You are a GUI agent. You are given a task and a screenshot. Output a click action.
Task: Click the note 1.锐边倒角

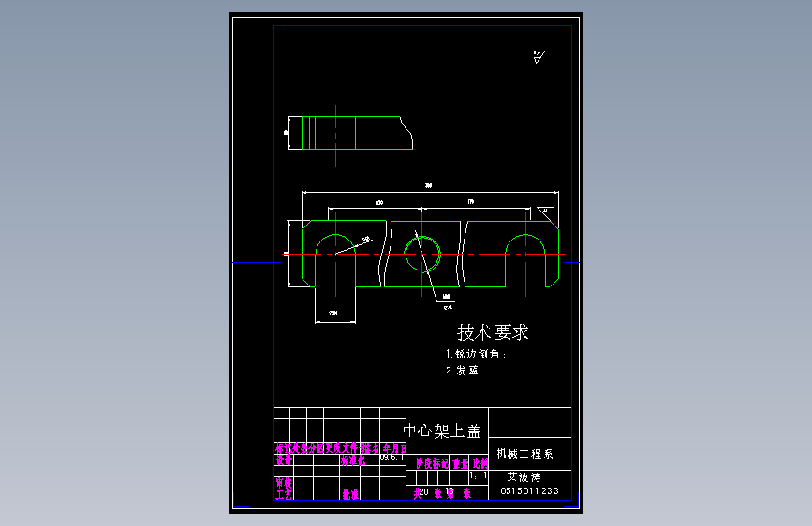[x=476, y=354]
